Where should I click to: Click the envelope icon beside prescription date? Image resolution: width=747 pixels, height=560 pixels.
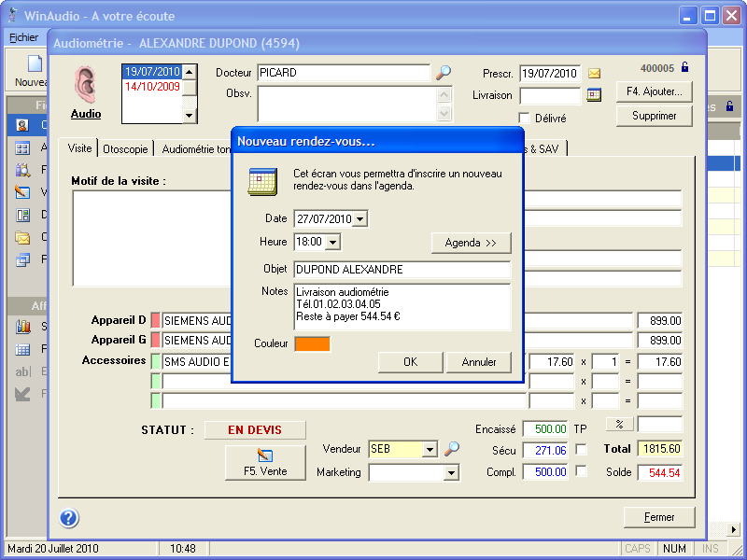594,74
